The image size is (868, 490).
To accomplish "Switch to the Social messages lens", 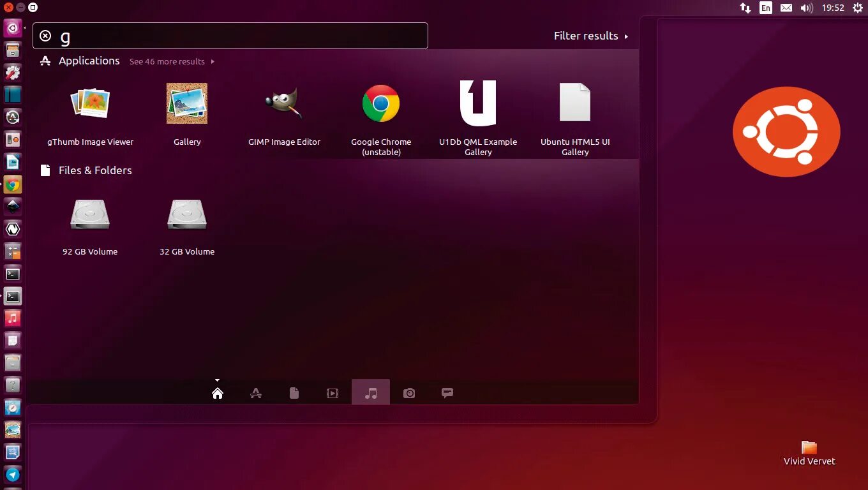I will point(447,393).
